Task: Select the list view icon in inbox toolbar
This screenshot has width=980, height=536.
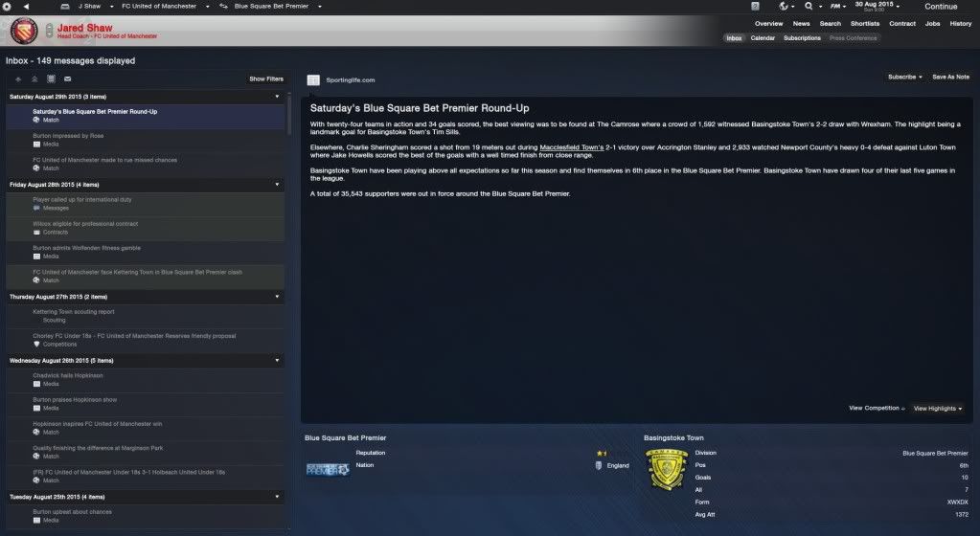Action: [x=51, y=79]
